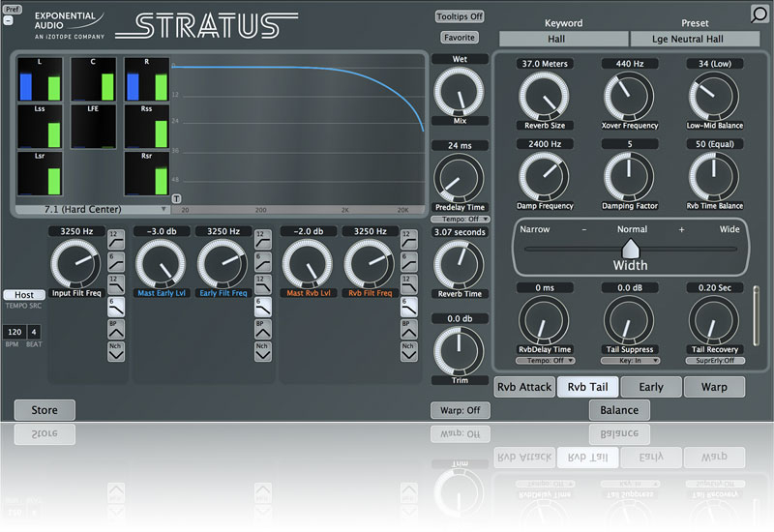Click the magnifying glass search icon
This screenshot has height=532, width=774.
click(759, 14)
